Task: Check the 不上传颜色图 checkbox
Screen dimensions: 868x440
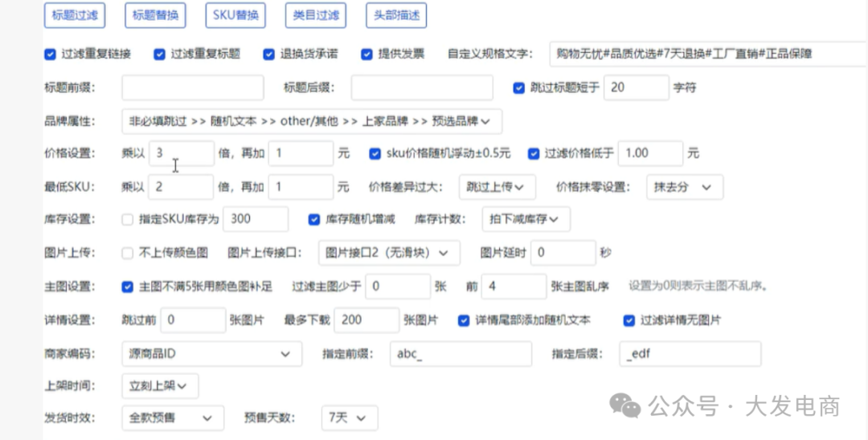Action: pos(127,253)
